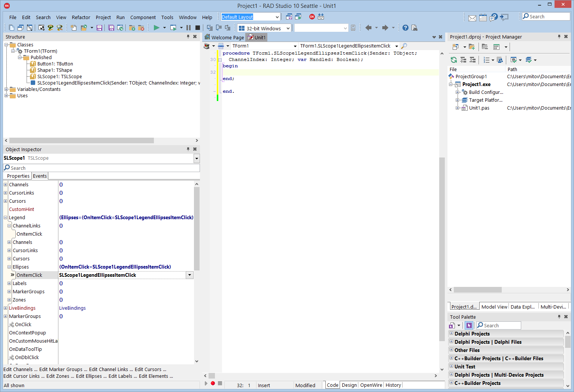Click the Save All files icon

click(111, 28)
